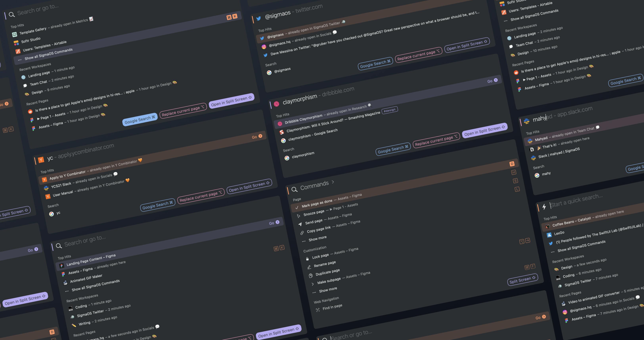
Task: Click the Twitter icon on the SwiftUI Lab row
Action: click(x=551, y=243)
